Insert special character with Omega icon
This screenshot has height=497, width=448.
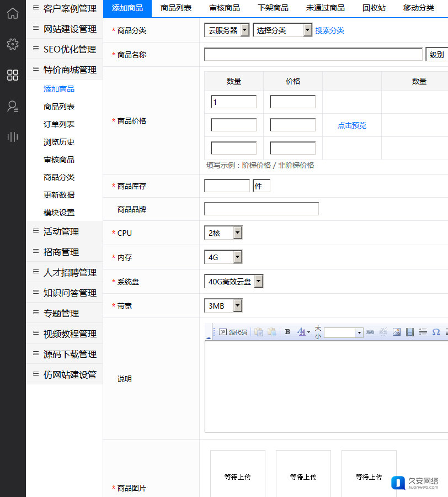(436, 332)
